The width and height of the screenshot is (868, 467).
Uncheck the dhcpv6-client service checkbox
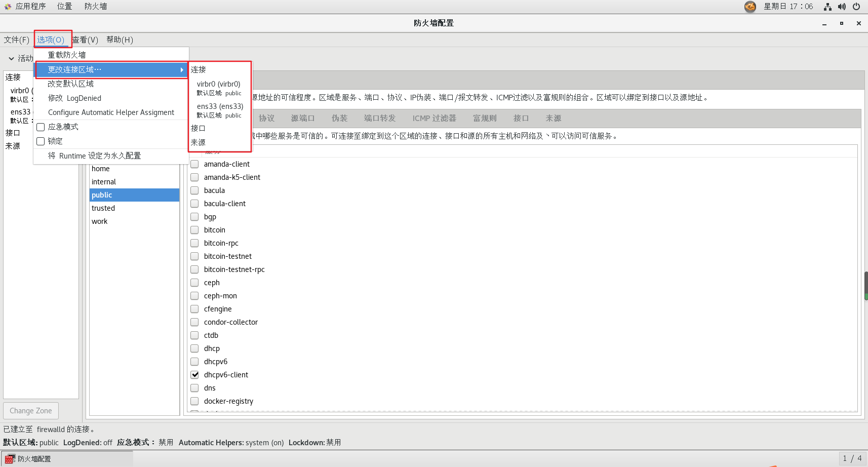194,375
